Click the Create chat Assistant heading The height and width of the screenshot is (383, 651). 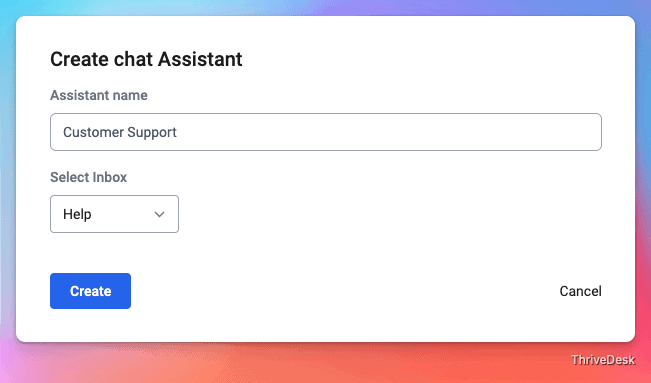(x=146, y=59)
